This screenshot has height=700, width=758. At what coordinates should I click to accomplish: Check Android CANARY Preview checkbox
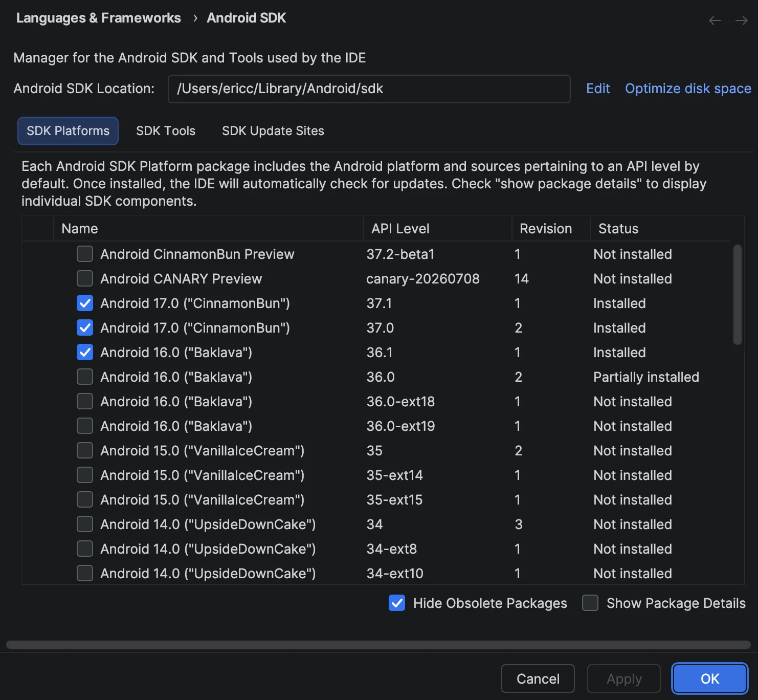(85, 278)
